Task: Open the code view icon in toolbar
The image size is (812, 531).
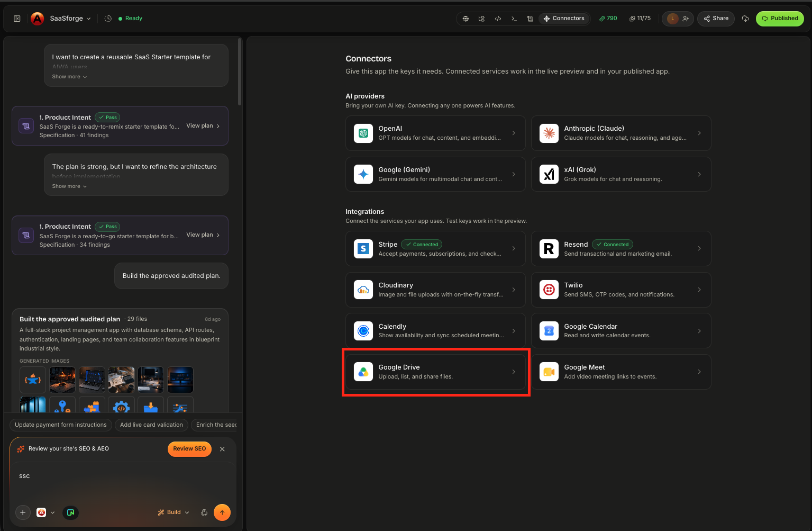Action: coord(498,19)
